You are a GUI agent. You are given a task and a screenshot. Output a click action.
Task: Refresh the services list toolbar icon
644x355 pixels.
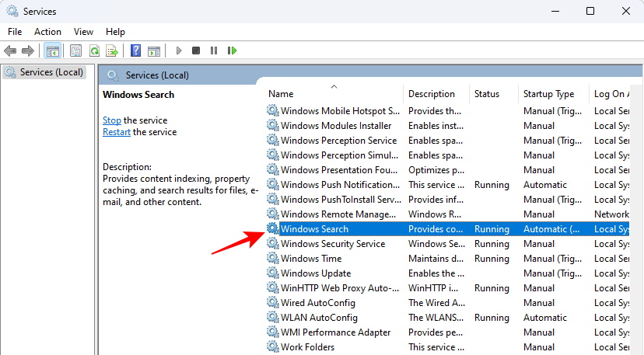click(x=94, y=51)
